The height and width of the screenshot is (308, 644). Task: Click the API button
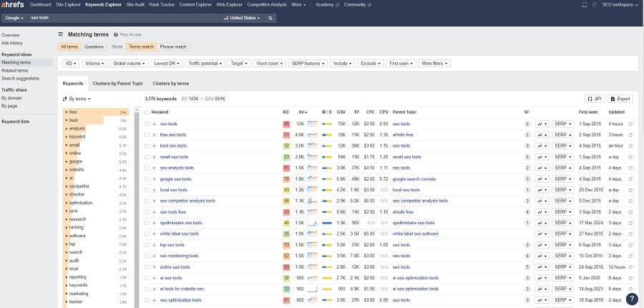click(595, 99)
